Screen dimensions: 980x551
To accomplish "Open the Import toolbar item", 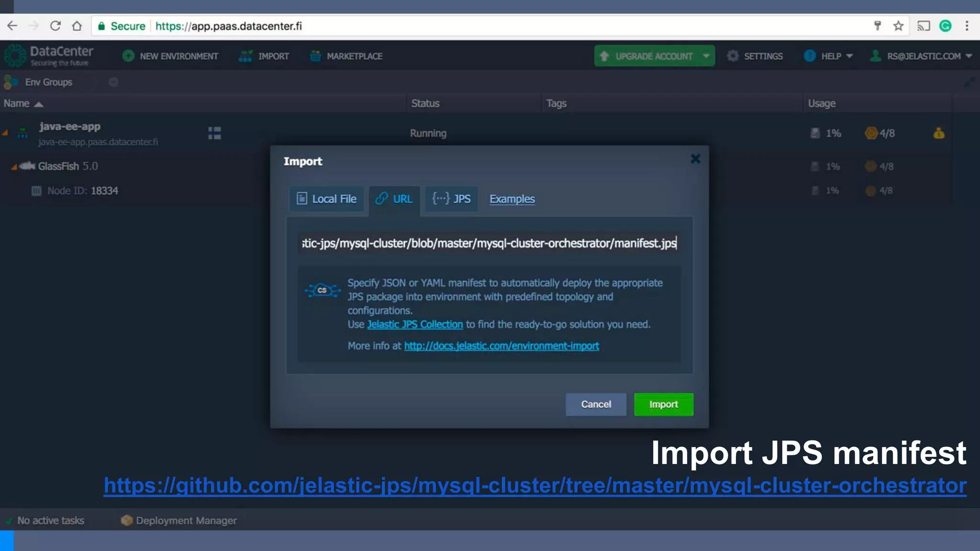I will 264,56.
